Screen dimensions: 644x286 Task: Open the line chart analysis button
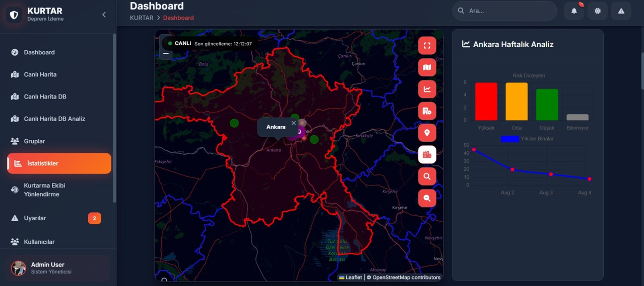[x=427, y=89]
